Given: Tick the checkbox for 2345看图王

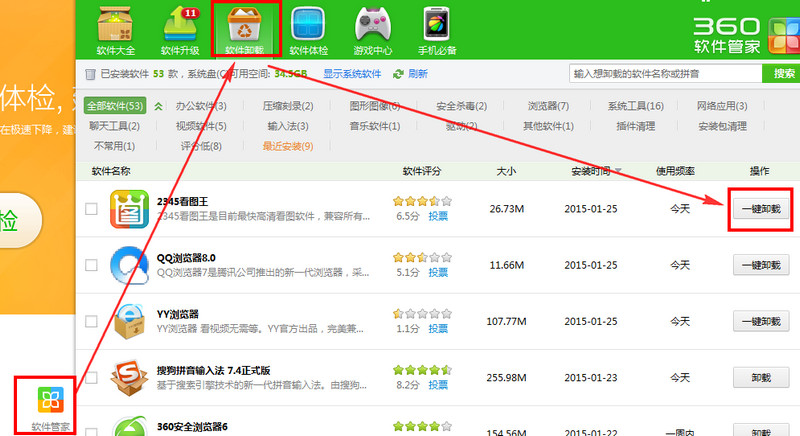Looking at the screenshot, I should point(91,209).
